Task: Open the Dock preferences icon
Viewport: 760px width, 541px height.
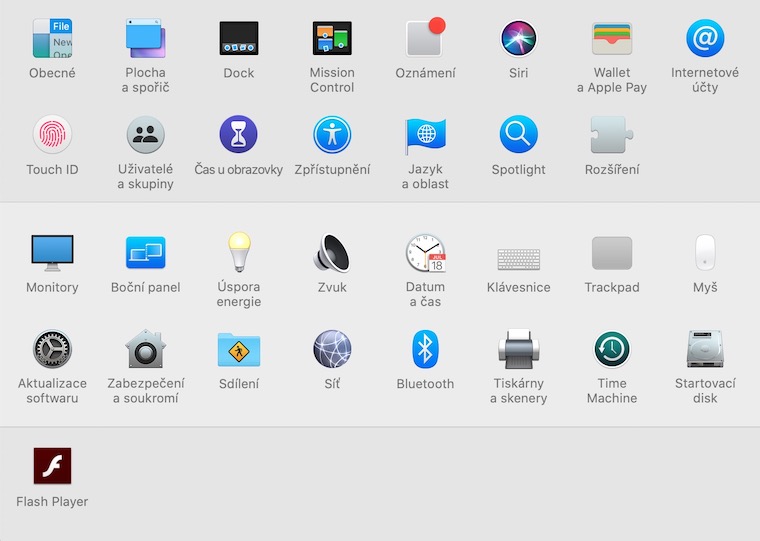Action: pos(238,38)
